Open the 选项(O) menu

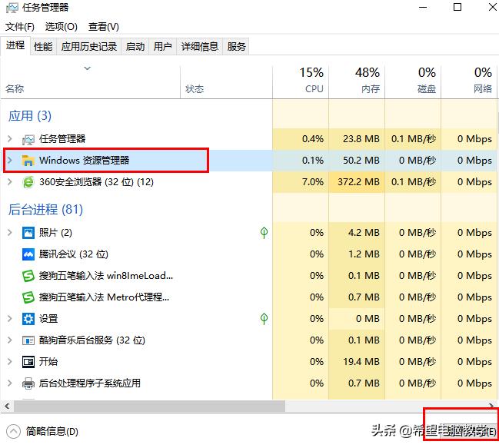(61, 27)
